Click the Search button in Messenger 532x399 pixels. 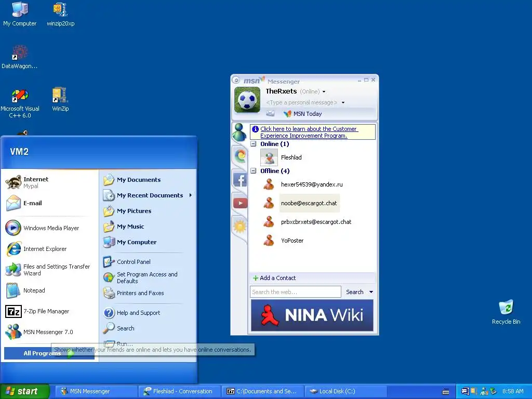tap(354, 292)
